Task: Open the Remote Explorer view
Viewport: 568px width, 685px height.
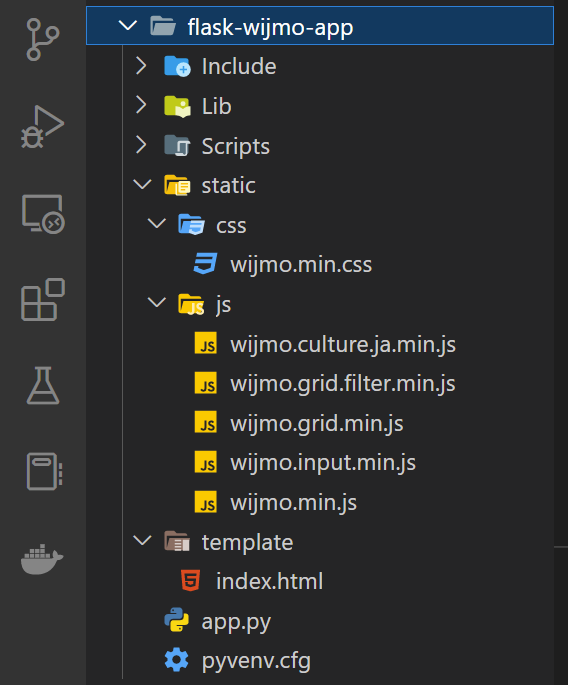Action: 43,214
